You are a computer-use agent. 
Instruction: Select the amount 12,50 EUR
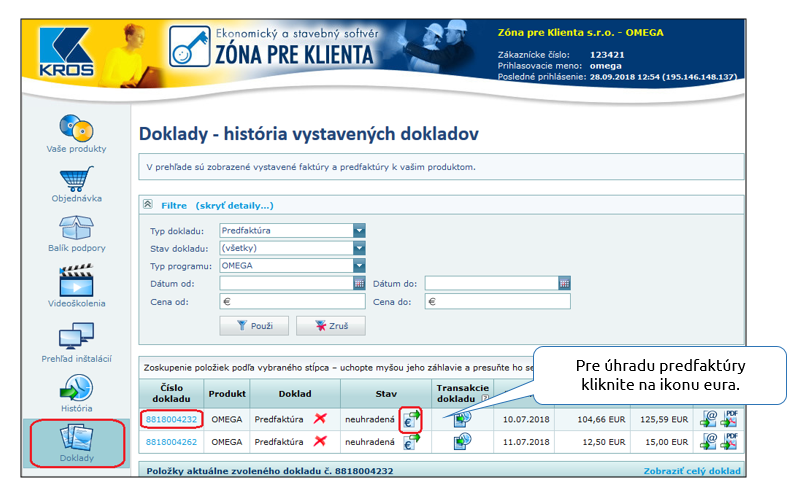[x=604, y=441]
